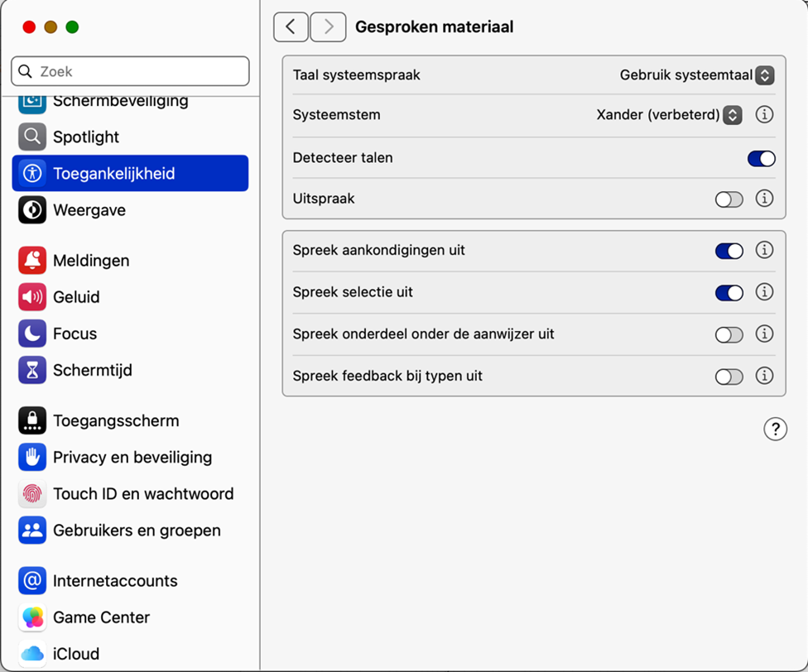Click the Weergave appearance icon
The image size is (808, 672).
(x=32, y=209)
